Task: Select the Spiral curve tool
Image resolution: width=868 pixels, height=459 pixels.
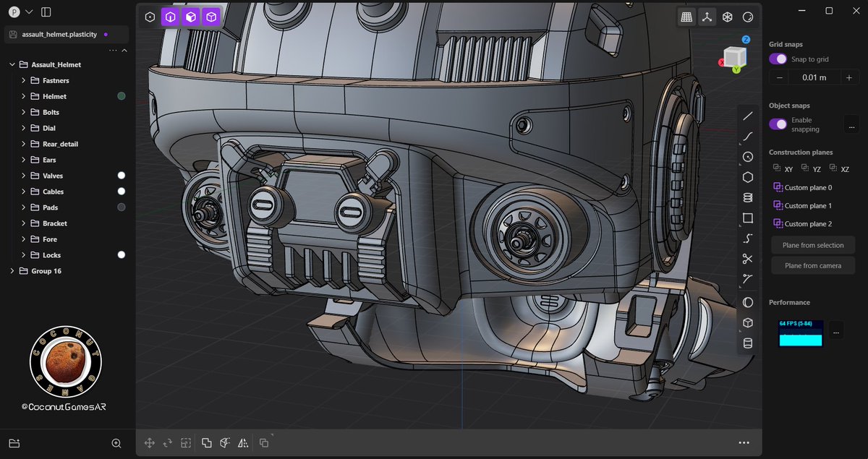Action: coord(748,239)
